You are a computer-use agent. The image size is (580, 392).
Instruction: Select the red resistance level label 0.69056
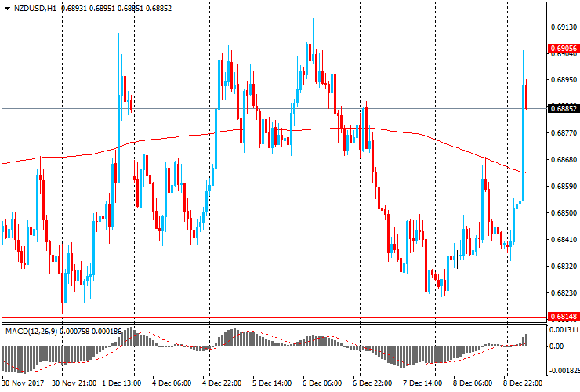(x=564, y=49)
